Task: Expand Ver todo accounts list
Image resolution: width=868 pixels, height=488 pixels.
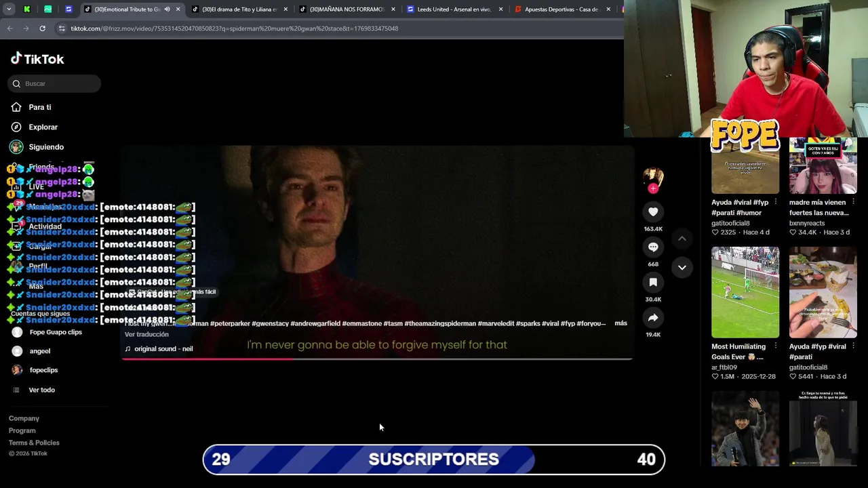Action: click(x=41, y=390)
